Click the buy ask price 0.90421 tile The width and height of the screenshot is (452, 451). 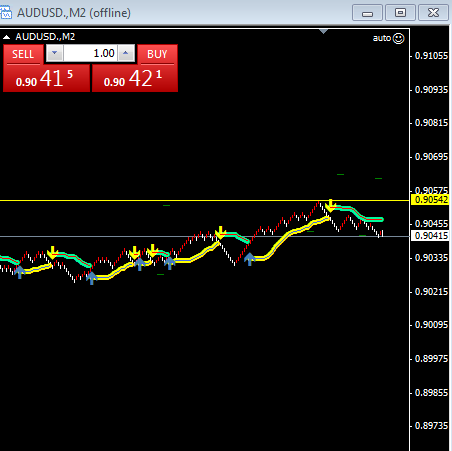click(x=135, y=78)
